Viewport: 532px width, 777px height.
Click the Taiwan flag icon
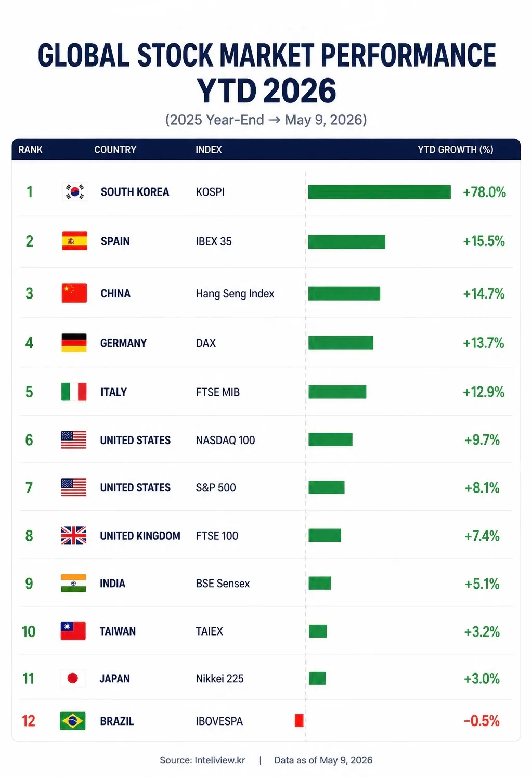click(73, 631)
